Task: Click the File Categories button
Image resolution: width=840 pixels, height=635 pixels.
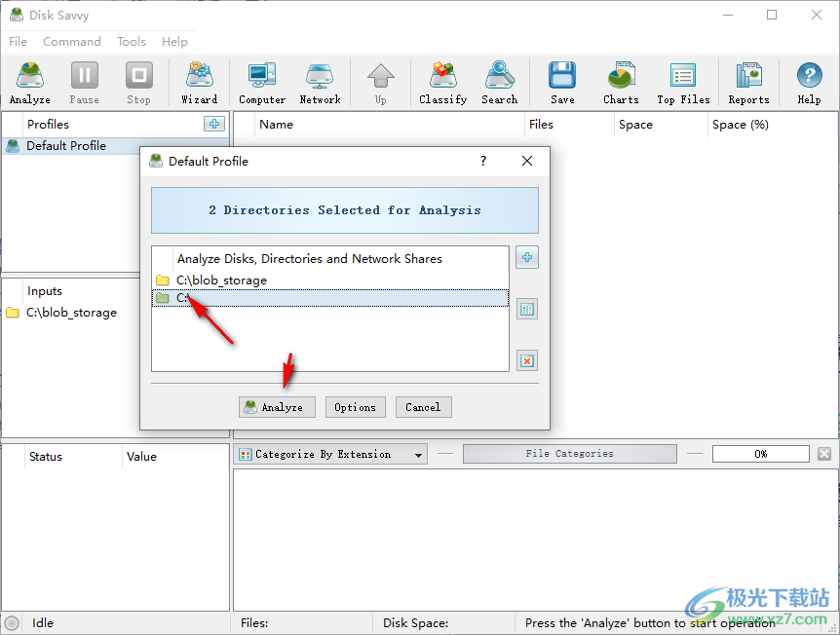Action: pyautogui.click(x=569, y=454)
